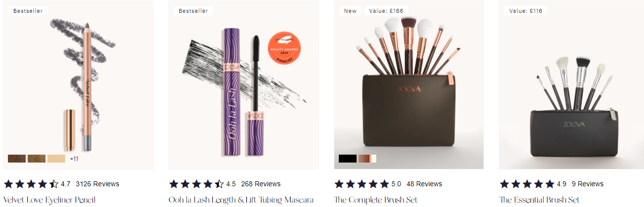
Task: Click the brown Zoeva brush pouch image
Action: pos(409,85)
